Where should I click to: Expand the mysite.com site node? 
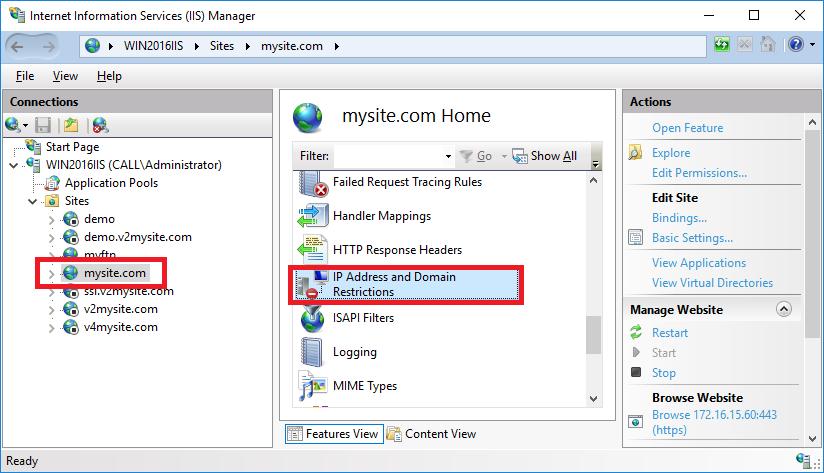click(52, 274)
